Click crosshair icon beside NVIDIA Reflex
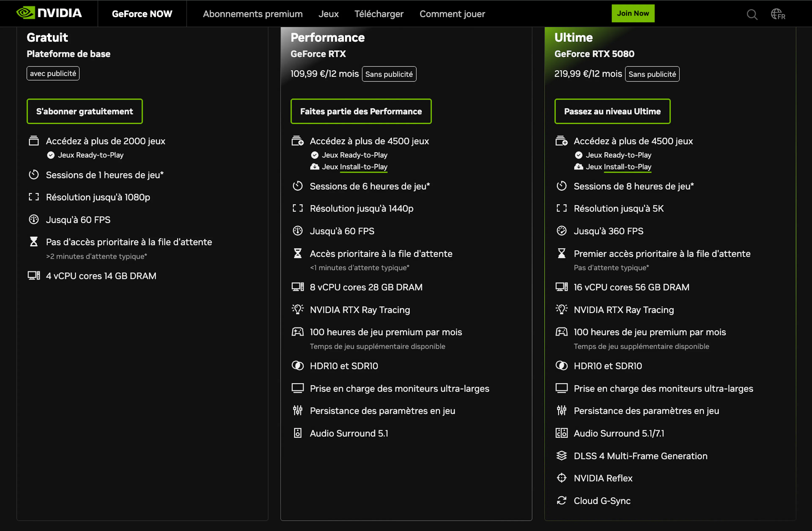The height and width of the screenshot is (531, 812). click(561, 478)
